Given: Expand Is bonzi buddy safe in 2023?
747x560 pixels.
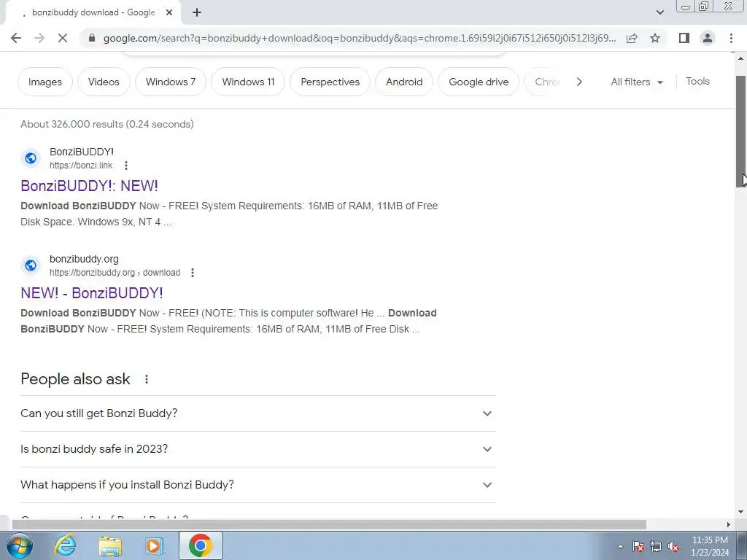Looking at the screenshot, I should pos(258,449).
